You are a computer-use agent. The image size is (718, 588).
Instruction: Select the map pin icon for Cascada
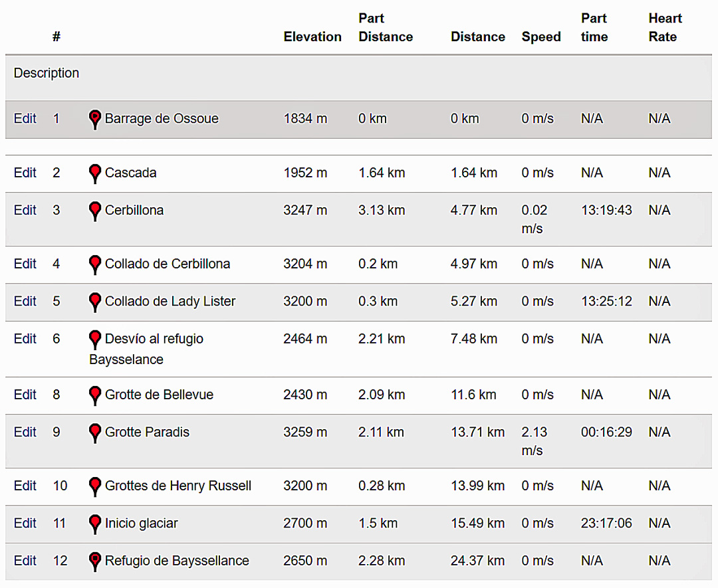[95, 174]
